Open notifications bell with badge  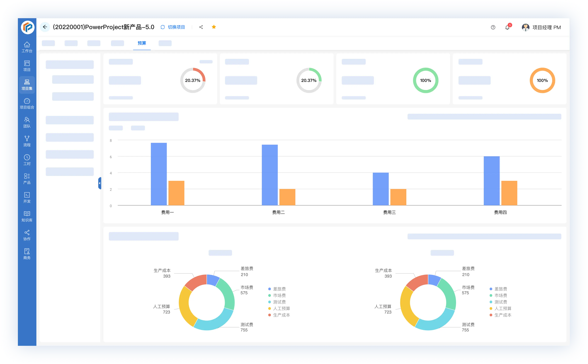[x=507, y=27]
